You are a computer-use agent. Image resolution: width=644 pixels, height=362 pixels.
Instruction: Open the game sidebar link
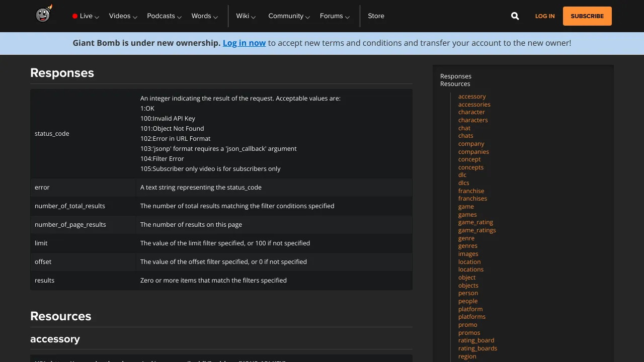[x=466, y=207]
